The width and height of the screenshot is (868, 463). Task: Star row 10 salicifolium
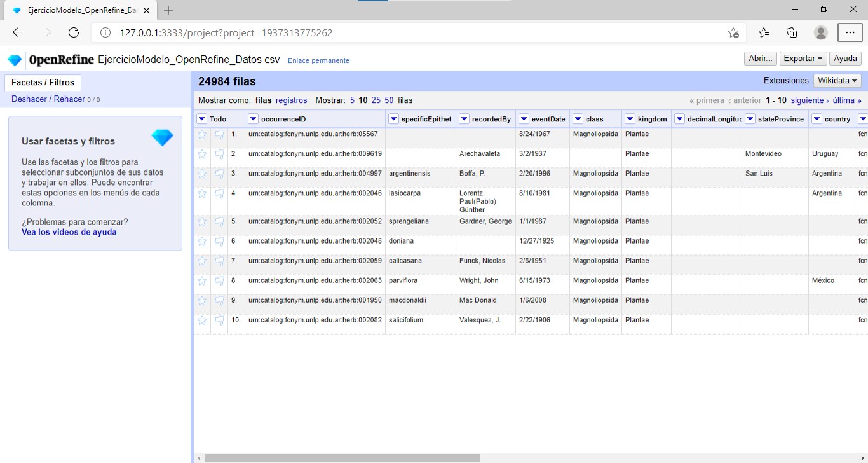(202, 321)
